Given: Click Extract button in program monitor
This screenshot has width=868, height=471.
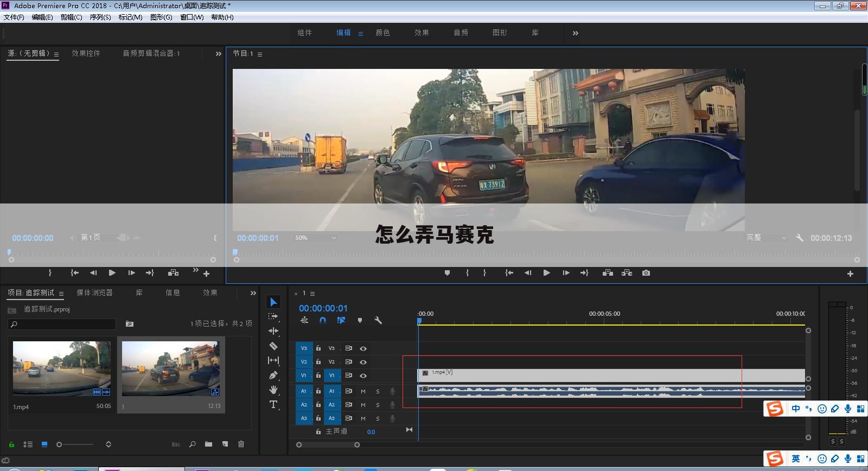Looking at the screenshot, I should [627, 273].
